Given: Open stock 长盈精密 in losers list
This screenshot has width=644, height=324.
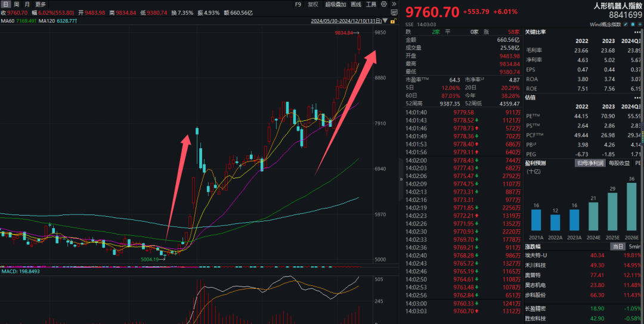Looking at the screenshot, I should [x=584, y=309].
